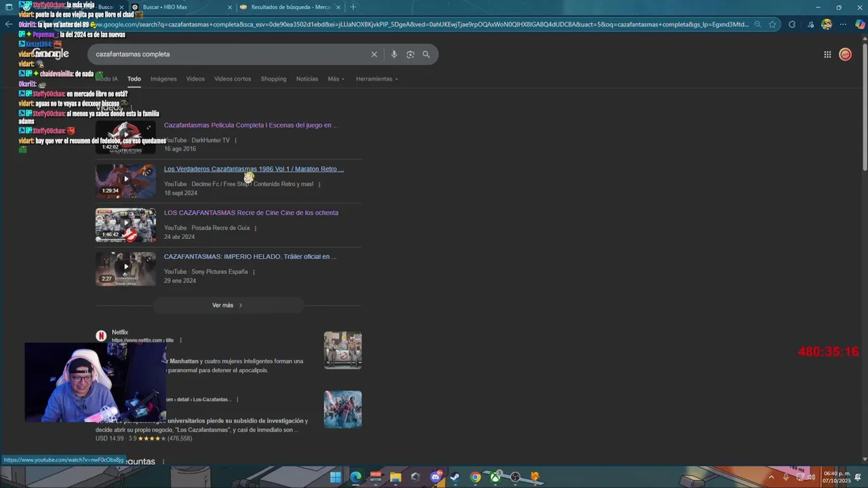This screenshot has height=488, width=868.
Task: Open the Los-Cazafantas result poster thumbnail
Action: (x=342, y=409)
